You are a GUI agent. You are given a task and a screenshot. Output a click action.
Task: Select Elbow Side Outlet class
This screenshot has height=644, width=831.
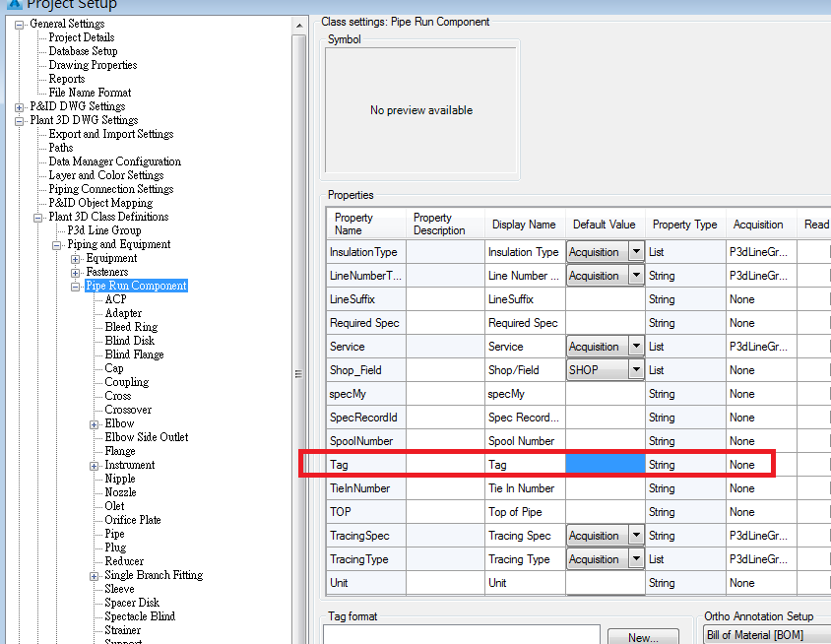click(x=147, y=437)
